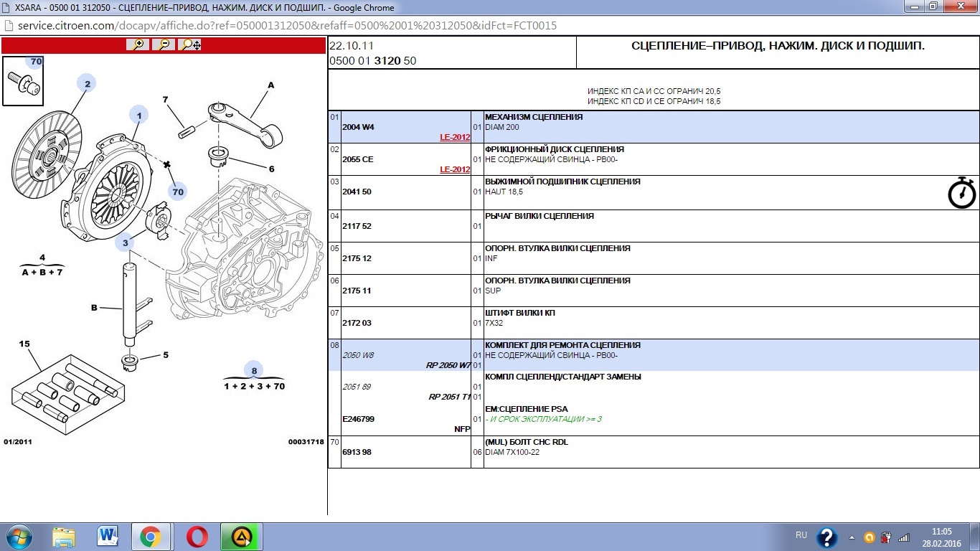The image size is (980, 551).
Task: Check the battery power tray icon
Action: pyautogui.click(x=887, y=537)
